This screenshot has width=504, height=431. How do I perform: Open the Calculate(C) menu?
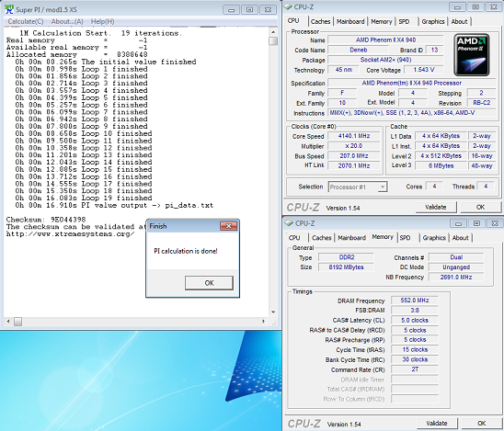26,21
